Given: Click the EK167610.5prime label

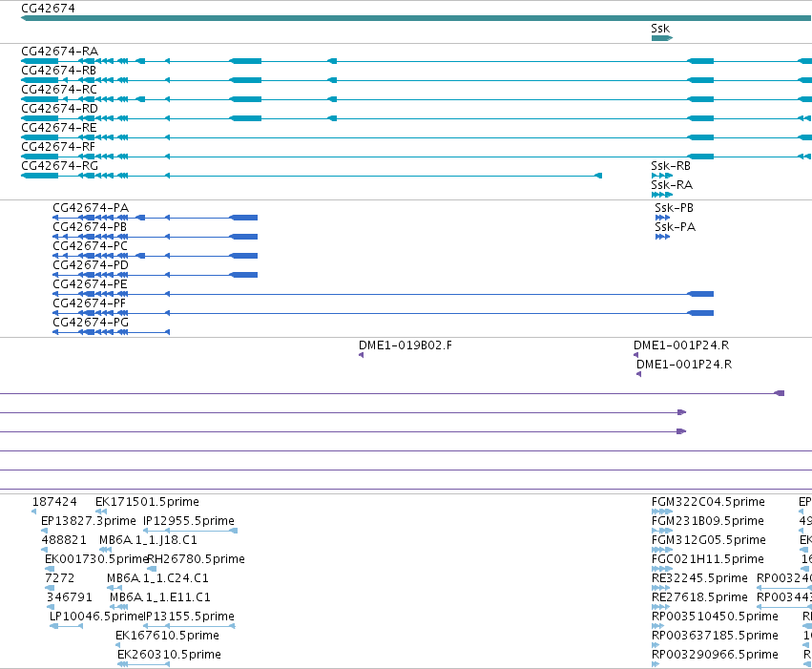Looking at the screenshot, I should click(x=167, y=636).
